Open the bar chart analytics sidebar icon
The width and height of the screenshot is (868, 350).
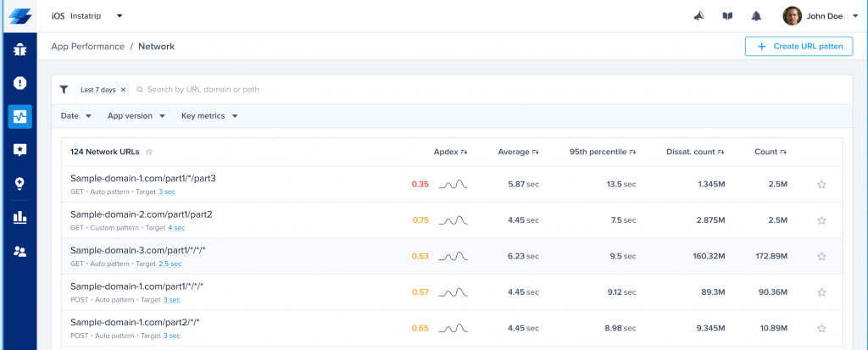(x=19, y=217)
